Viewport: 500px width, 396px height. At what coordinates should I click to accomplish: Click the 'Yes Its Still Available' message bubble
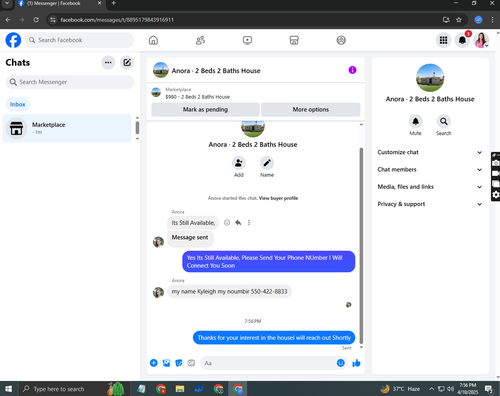coord(268,262)
